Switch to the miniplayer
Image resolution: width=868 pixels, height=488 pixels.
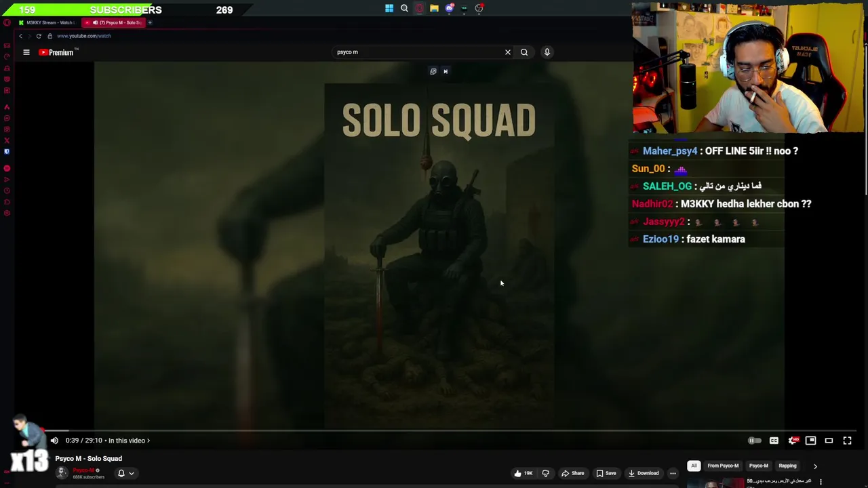click(810, 441)
